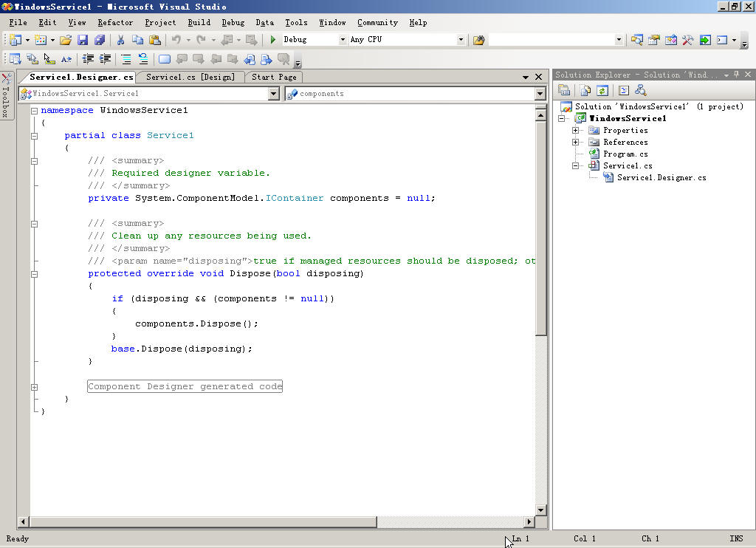Collapse the WindowsService1 project node
This screenshot has width=756, height=548.
561,119
